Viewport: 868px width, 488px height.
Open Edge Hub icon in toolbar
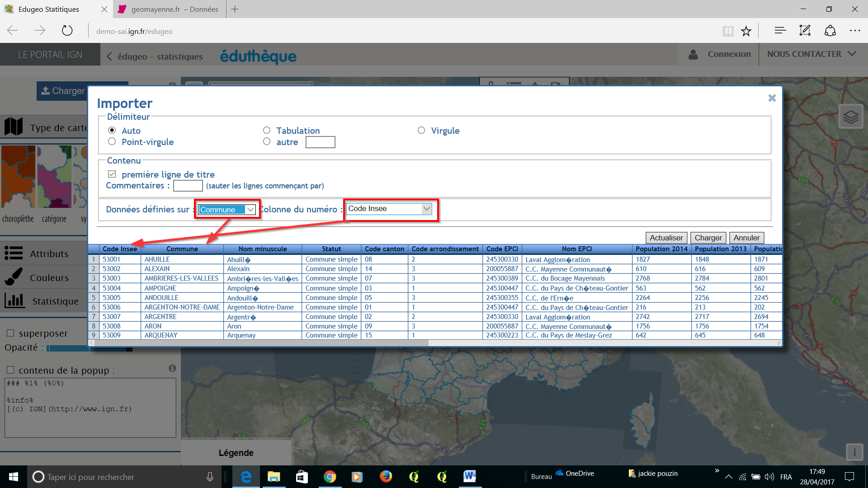pos(780,31)
